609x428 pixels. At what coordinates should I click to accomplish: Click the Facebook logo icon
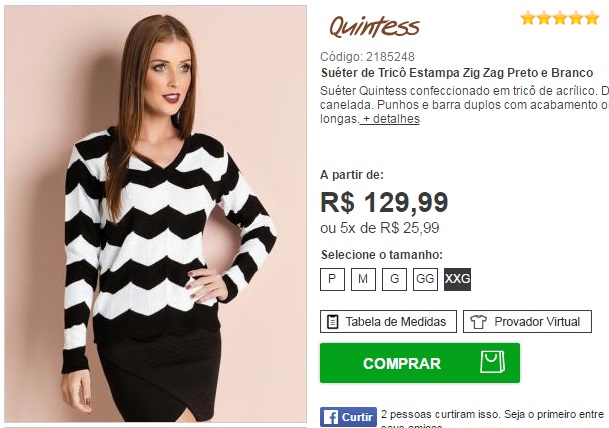click(x=331, y=418)
